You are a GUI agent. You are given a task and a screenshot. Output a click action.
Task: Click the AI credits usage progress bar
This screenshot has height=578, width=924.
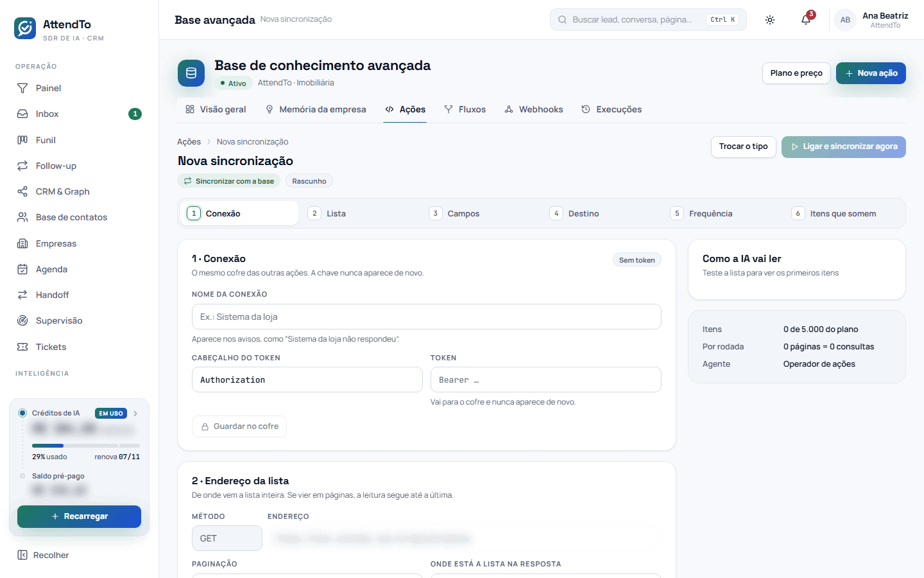point(86,445)
